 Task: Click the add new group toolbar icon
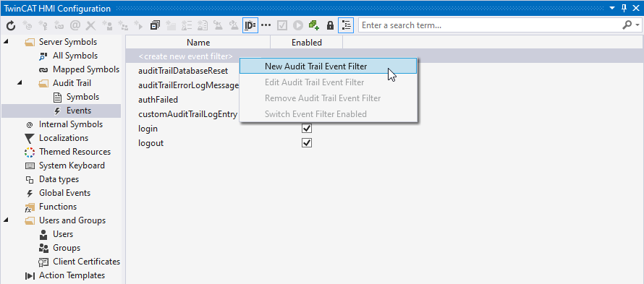(x=123, y=26)
